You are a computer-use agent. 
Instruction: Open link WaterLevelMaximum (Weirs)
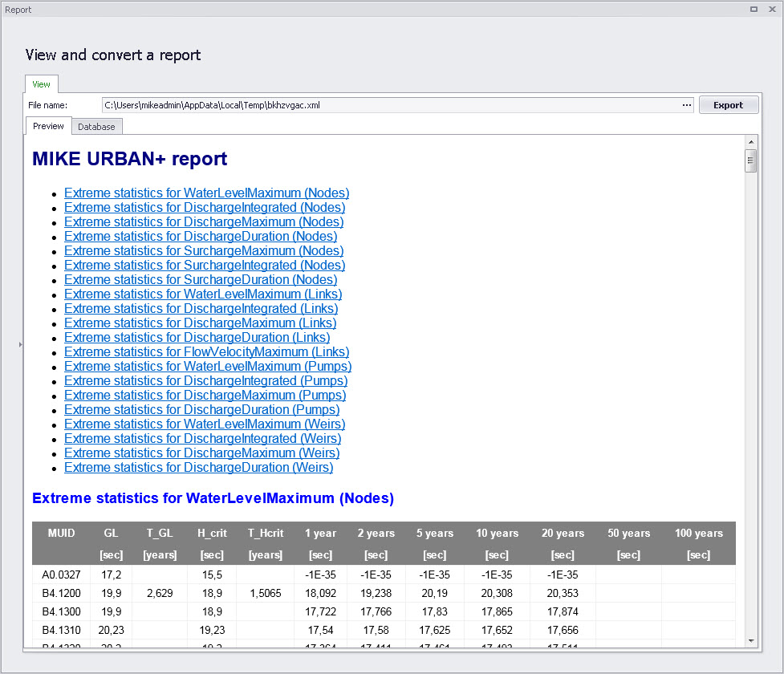205,424
